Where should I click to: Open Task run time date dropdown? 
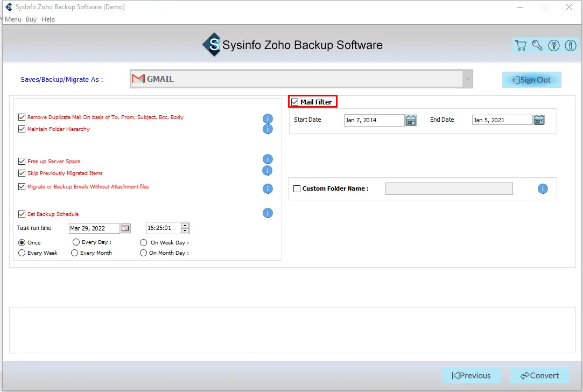[125, 228]
